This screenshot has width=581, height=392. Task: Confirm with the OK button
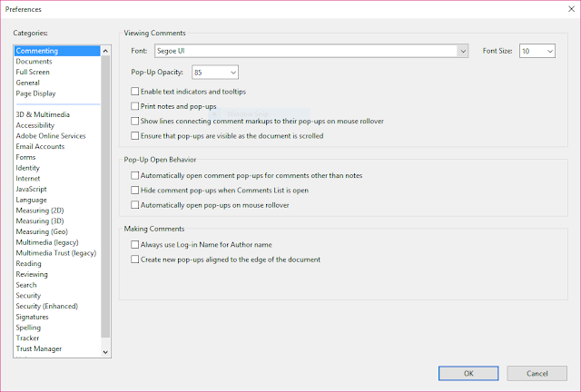click(x=468, y=374)
